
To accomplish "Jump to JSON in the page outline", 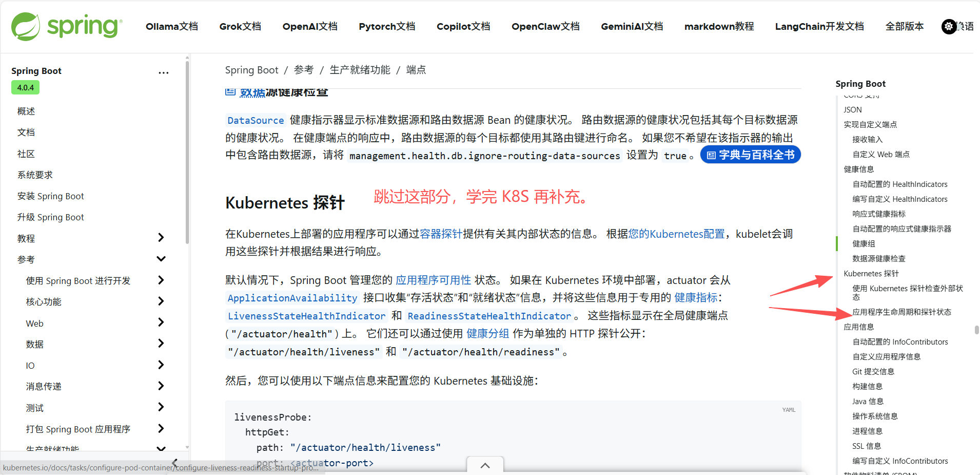I will (x=853, y=110).
